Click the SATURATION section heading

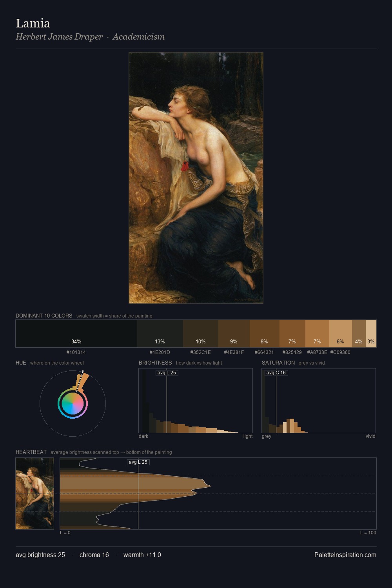coord(278,363)
